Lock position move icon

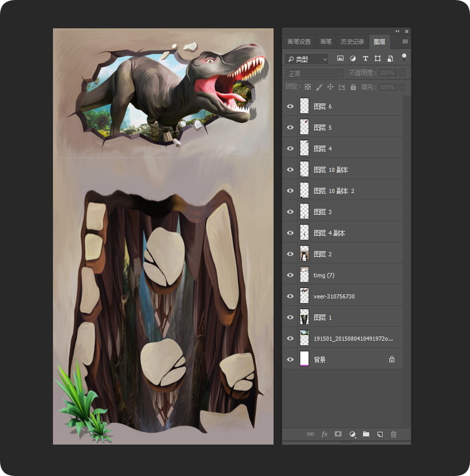point(330,87)
